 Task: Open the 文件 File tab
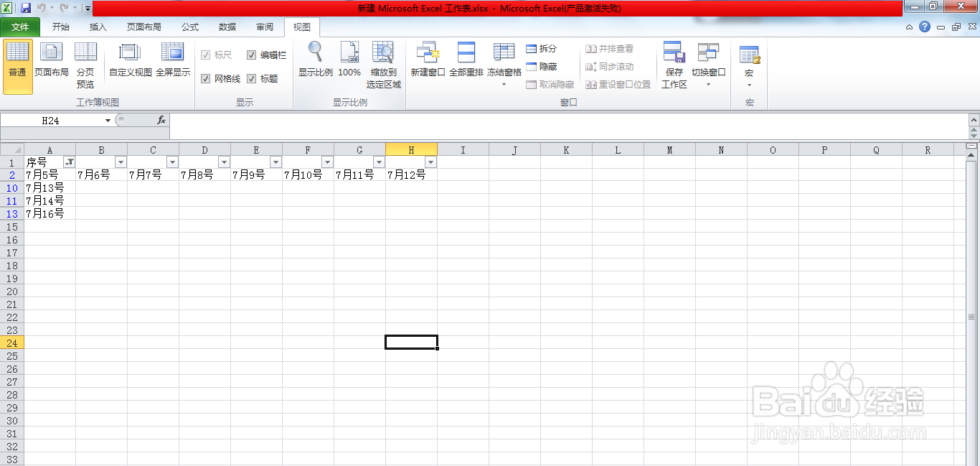20,27
